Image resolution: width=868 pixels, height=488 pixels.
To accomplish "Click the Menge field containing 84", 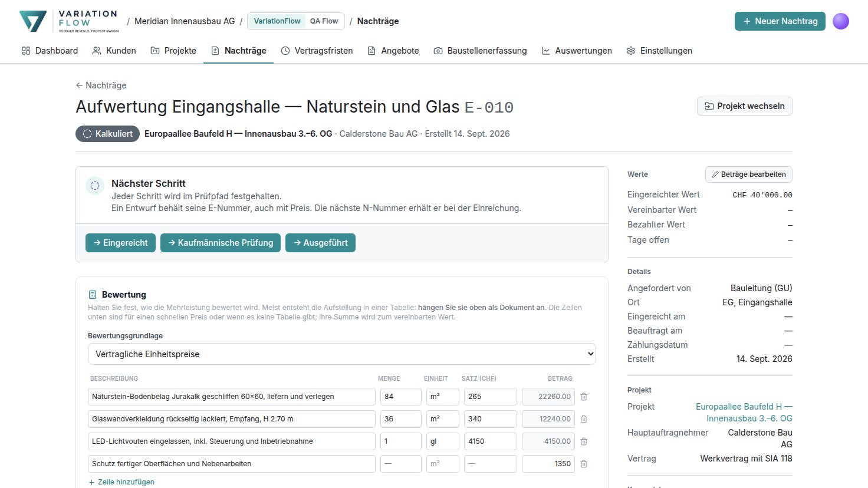I will (x=401, y=397).
